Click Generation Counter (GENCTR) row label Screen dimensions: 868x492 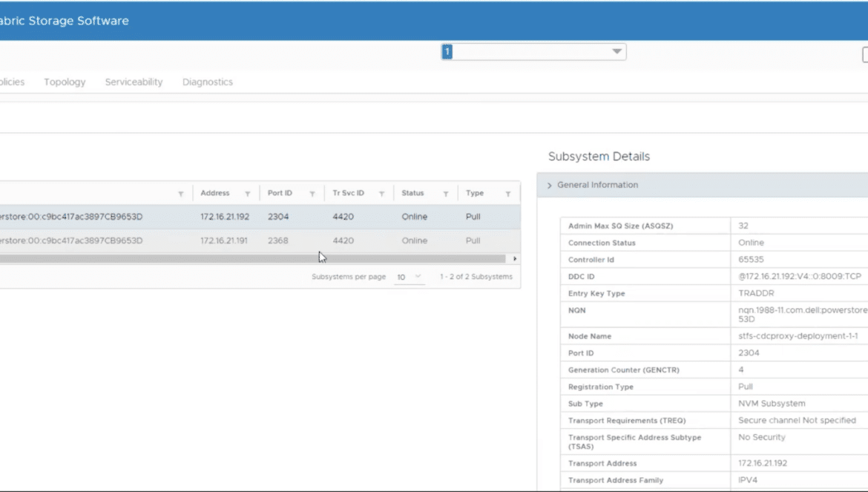tap(623, 370)
